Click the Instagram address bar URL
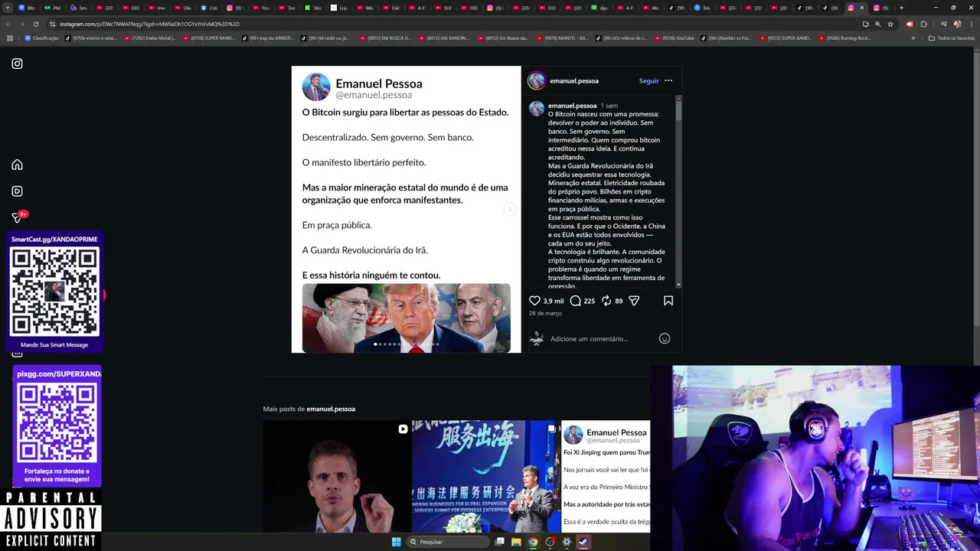Viewport: 980px width, 551px height. (x=150, y=24)
